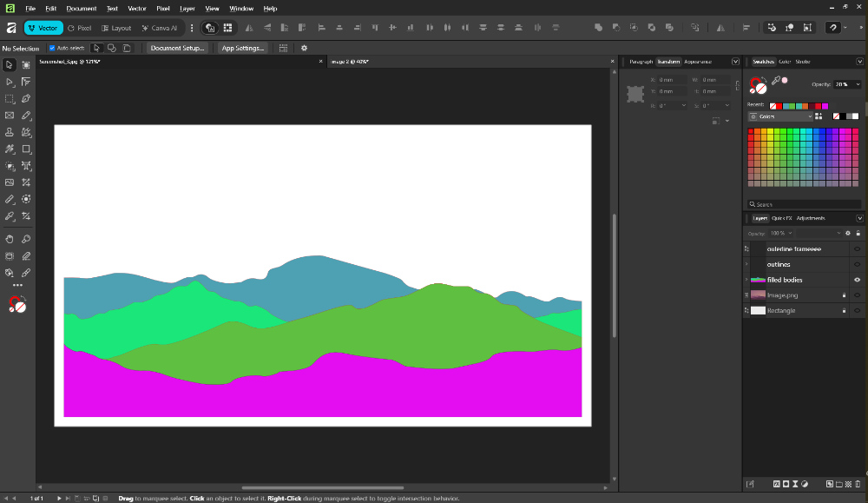
Task: Select the Move tool arrow
Action: pyautogui.click(x=10, y=65)
